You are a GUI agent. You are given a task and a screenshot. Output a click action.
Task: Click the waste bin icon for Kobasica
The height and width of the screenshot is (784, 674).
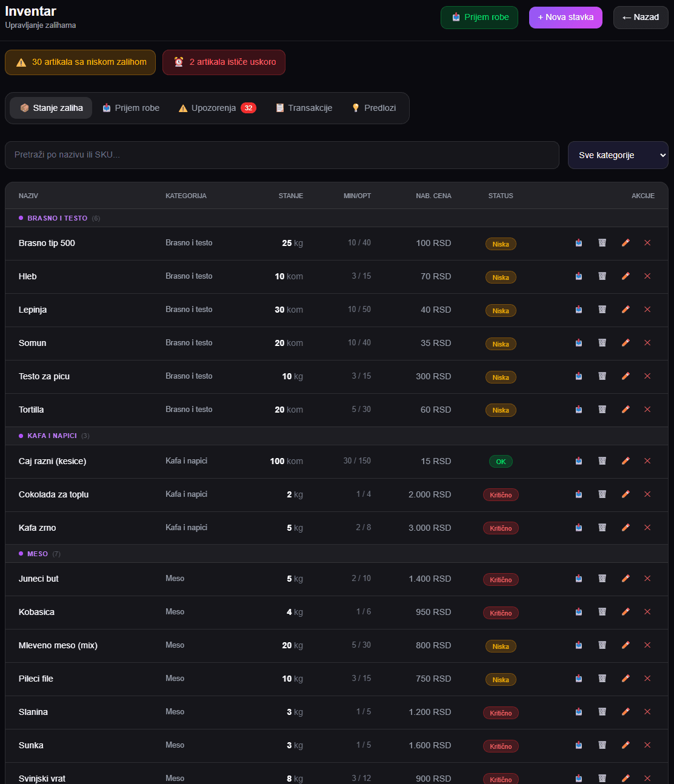point(602,612)
